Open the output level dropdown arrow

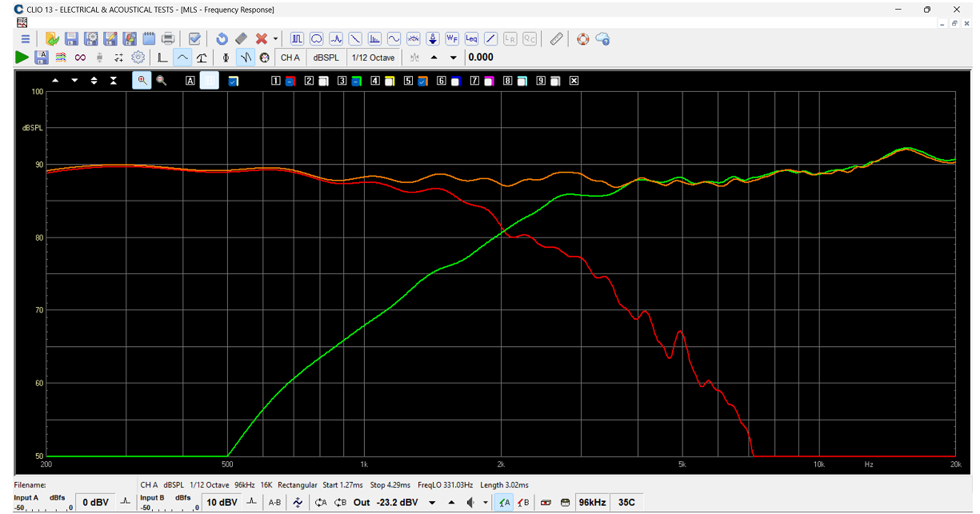tap(432, 503)
